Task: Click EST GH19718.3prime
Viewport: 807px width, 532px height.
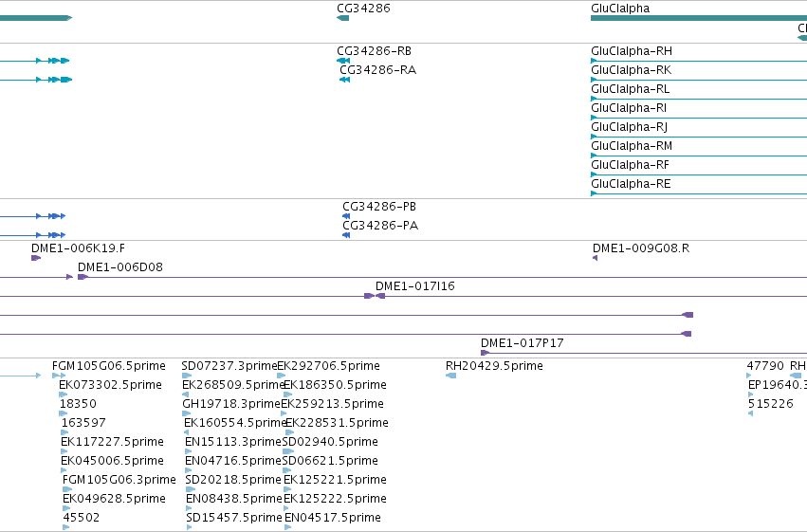Action: (231, 404)
